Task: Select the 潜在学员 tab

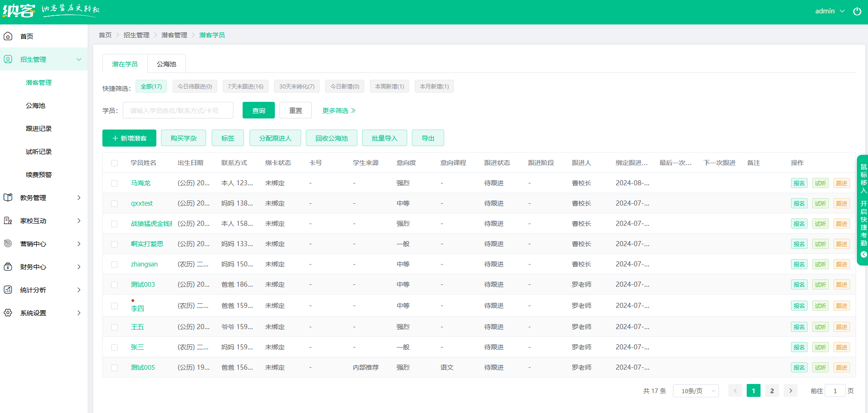Action: point(125,64)
